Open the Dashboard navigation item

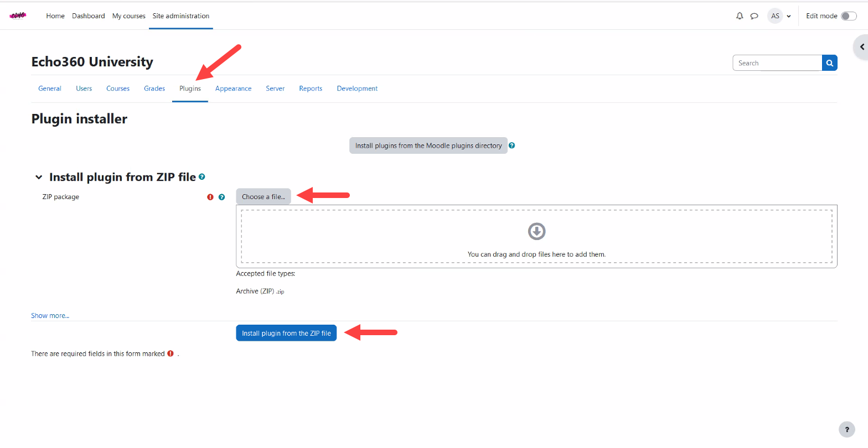click(x=88, y=16)
